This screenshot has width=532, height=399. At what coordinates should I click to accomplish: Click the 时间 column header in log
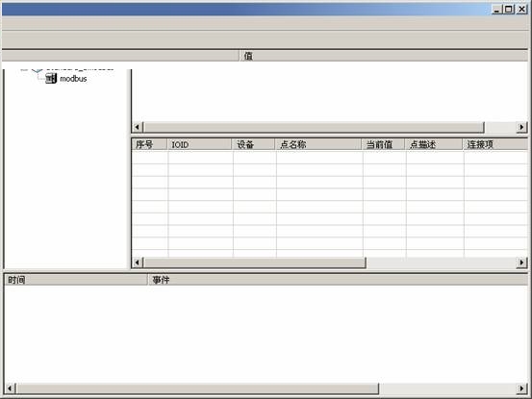(76, 280)
